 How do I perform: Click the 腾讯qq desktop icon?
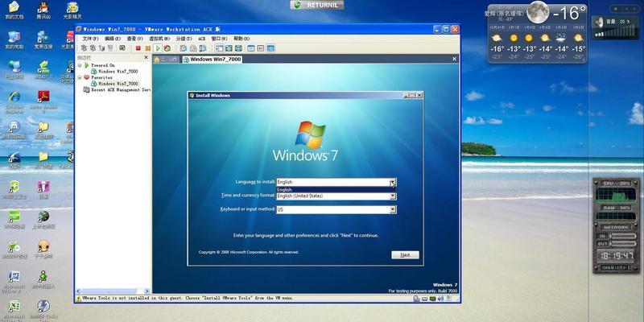point(43,7)
